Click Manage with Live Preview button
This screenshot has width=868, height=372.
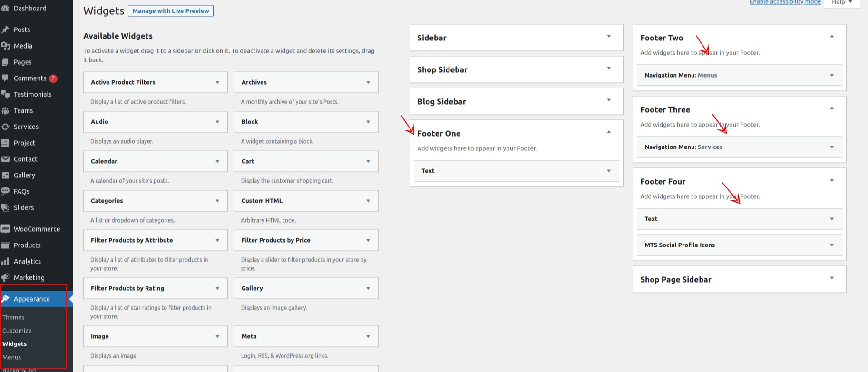coord(170,11)
